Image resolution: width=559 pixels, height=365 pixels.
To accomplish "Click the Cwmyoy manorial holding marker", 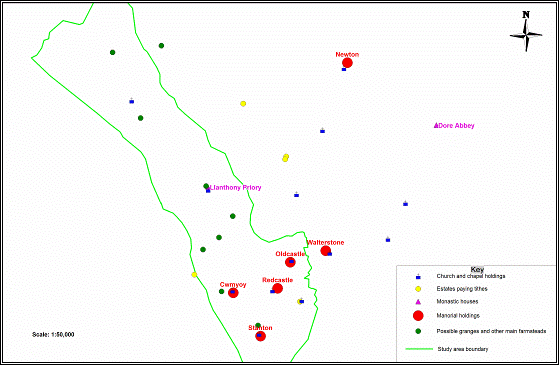I will coord(233,293).
